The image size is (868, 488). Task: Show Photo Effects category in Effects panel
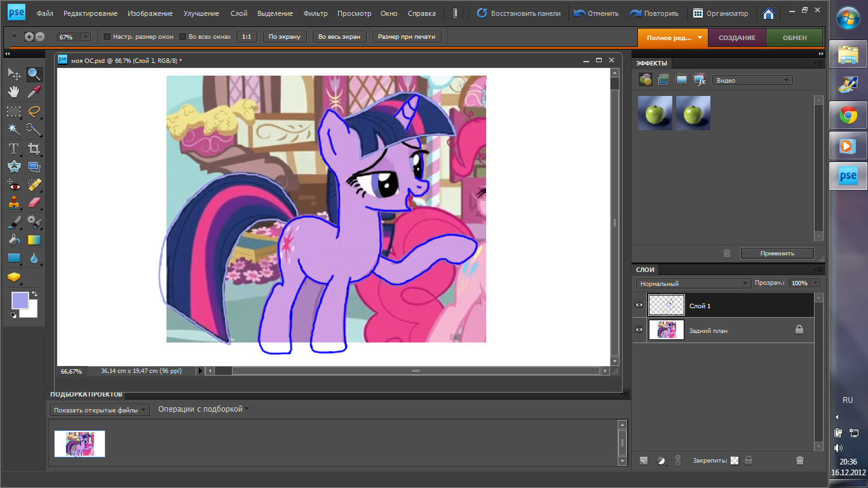pos(682,79)
